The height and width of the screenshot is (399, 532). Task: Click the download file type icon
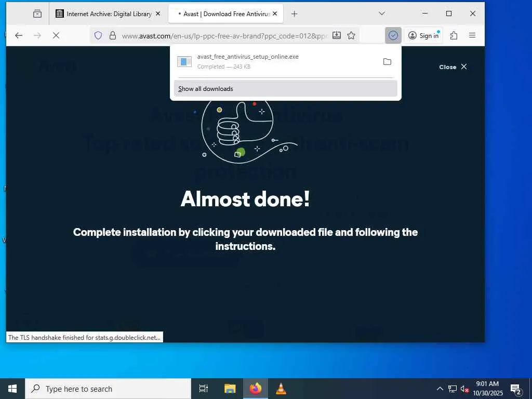coord(184,61)
